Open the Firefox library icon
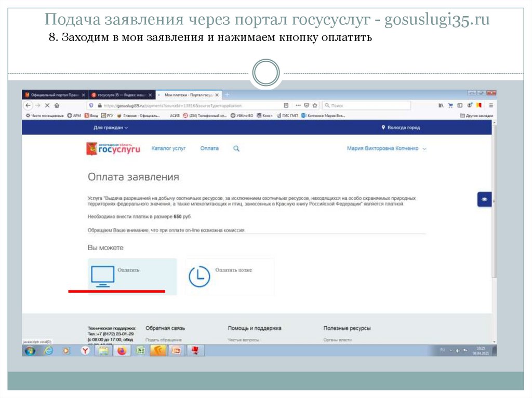This screenshot has height=398, width=532. 441,105
